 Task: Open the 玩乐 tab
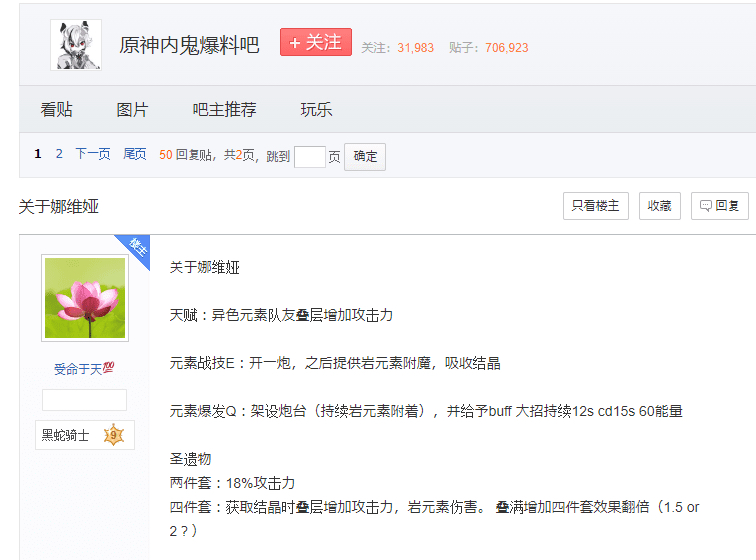pos(316,109)
